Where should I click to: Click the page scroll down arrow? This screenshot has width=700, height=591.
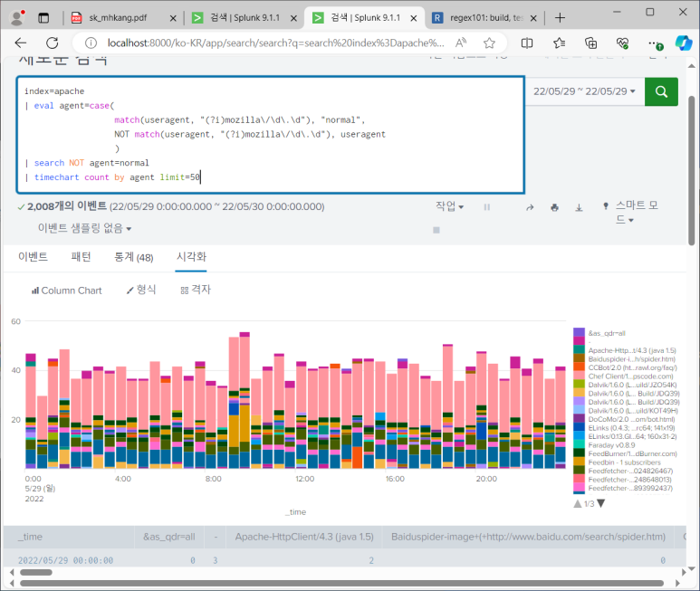691,568
